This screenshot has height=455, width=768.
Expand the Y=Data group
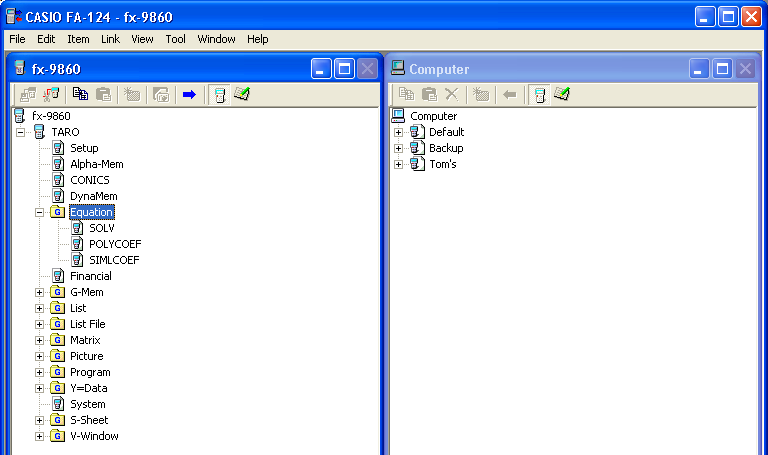(x=39, y=388)
